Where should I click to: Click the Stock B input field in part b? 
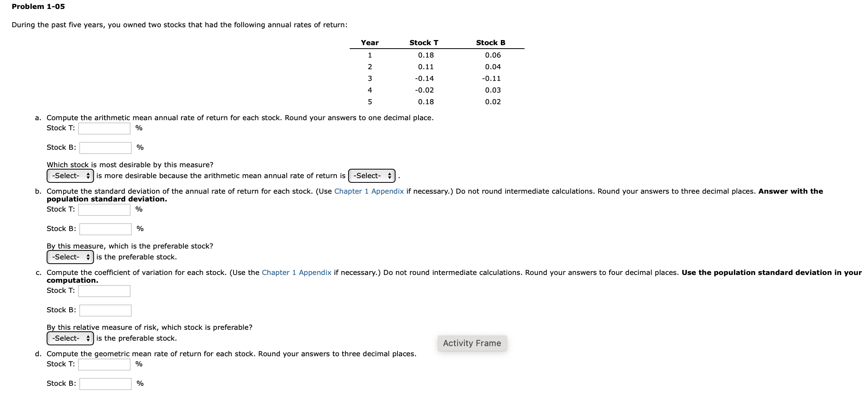click(x=105, y=229)
